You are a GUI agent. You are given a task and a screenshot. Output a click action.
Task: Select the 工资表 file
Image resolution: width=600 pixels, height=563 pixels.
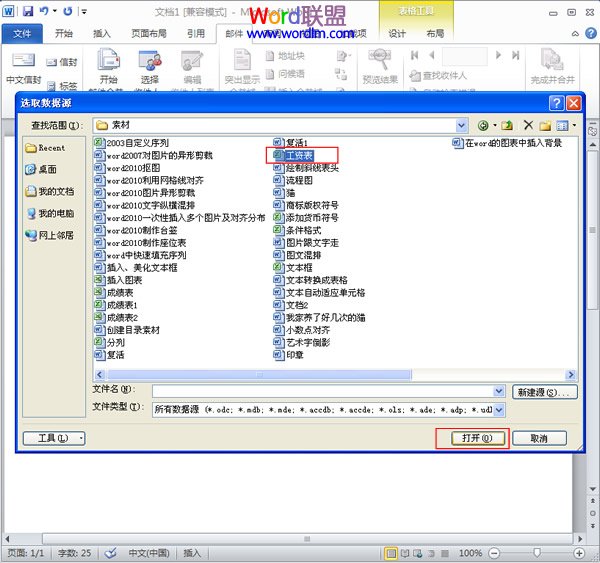[301, 155]
